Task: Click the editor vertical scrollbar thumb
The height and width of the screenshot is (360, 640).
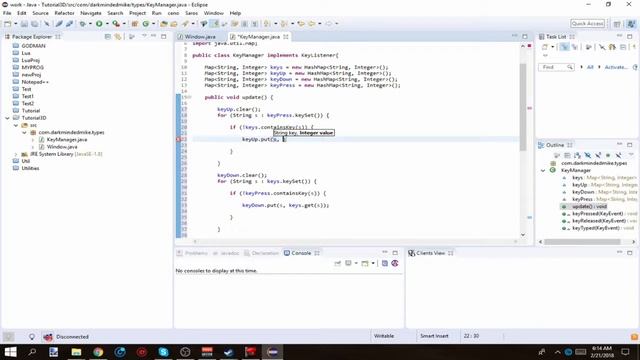Action: tap(523, 107)
